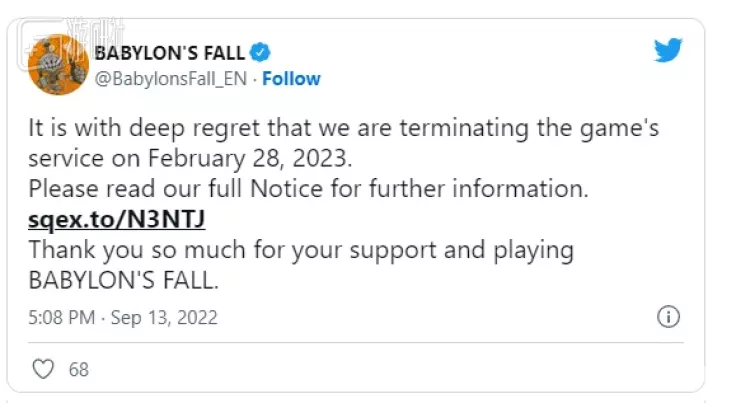Click the blue verified checkmark badge
This screenshot has width=750, height=403.
[x=260, y=52]
